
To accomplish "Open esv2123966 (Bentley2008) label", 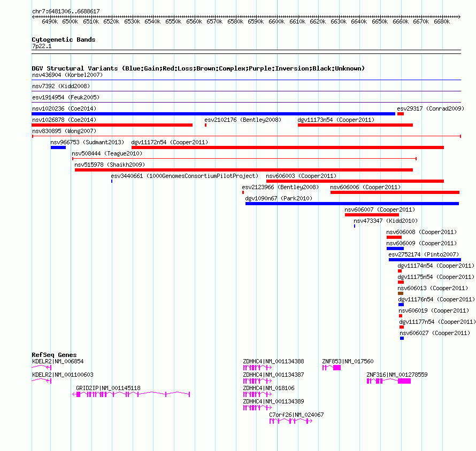I will [x=280, y=187].
